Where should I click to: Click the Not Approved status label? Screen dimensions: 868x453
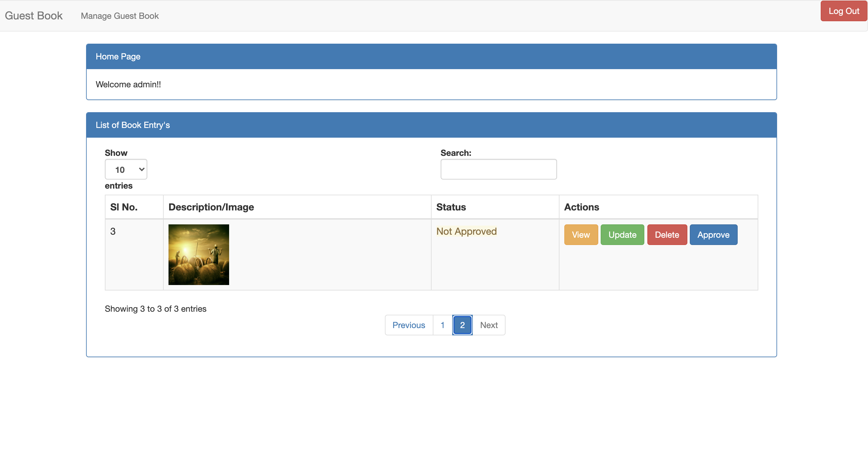(x=466, y=231)
